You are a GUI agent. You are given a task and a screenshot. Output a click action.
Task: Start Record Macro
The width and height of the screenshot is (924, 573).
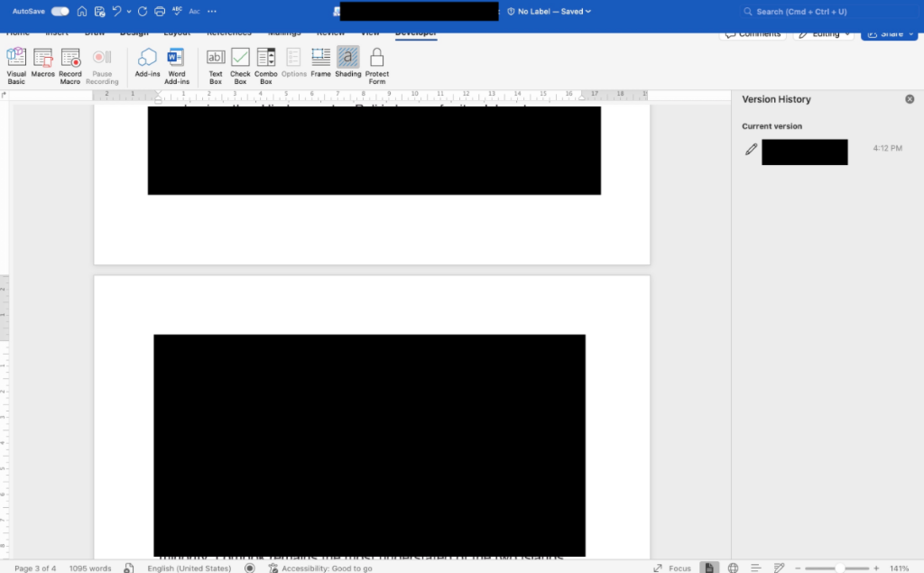point(70,66)
